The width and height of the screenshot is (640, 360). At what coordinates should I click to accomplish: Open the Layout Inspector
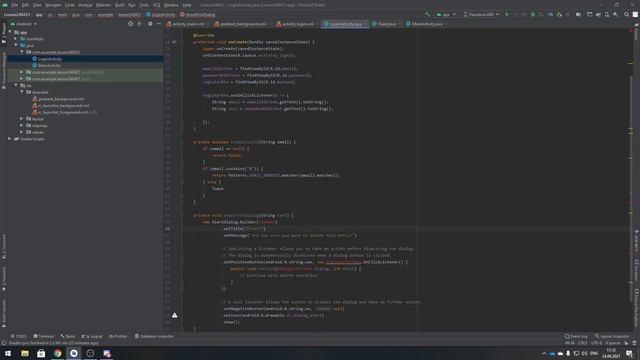[x=612, y=336]
